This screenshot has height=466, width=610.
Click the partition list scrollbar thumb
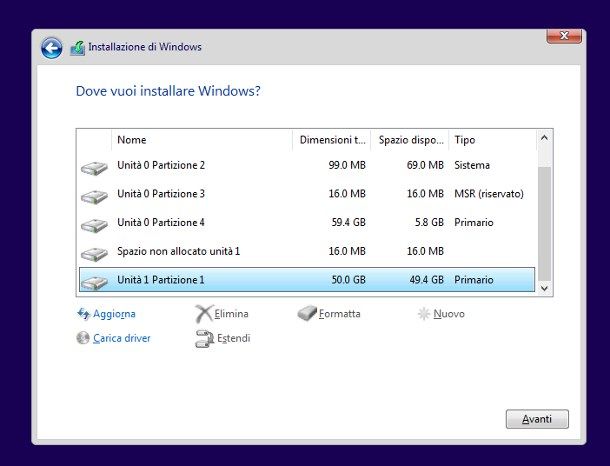tap(545, 224)
